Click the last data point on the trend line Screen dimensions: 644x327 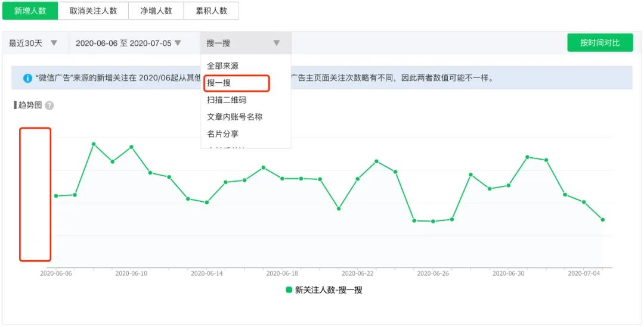[603, 220]
